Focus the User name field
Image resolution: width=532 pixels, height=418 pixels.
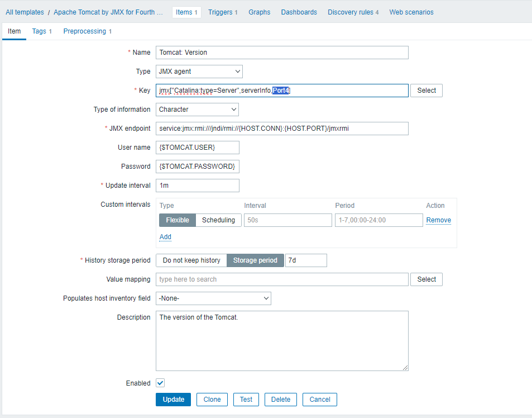198,148
